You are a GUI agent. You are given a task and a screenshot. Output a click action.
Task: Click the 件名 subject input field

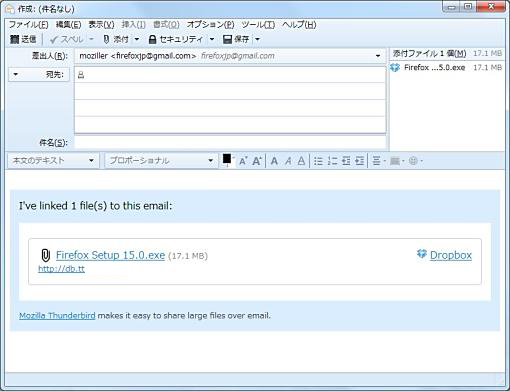(230, 143)
